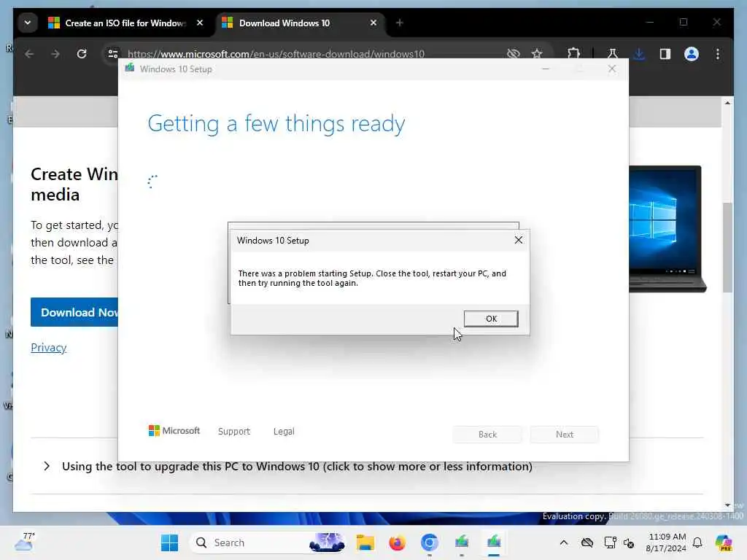Open the browser extensions menu
This screenshot has width=747, height=560.
573,54
